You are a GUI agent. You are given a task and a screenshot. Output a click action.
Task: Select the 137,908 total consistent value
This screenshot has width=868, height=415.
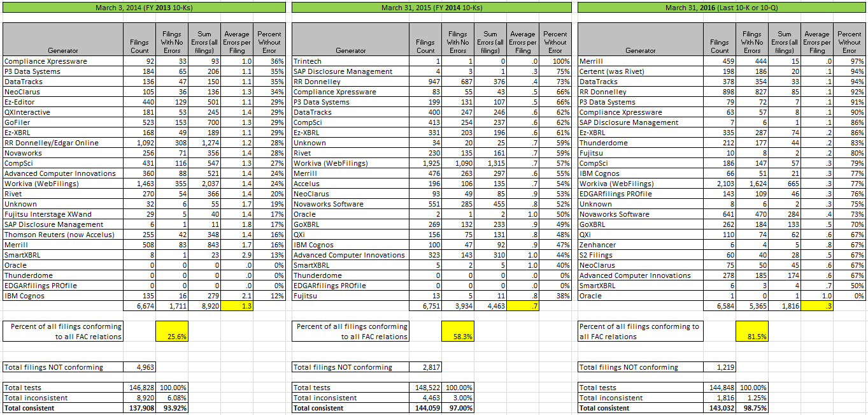point(139,408)
